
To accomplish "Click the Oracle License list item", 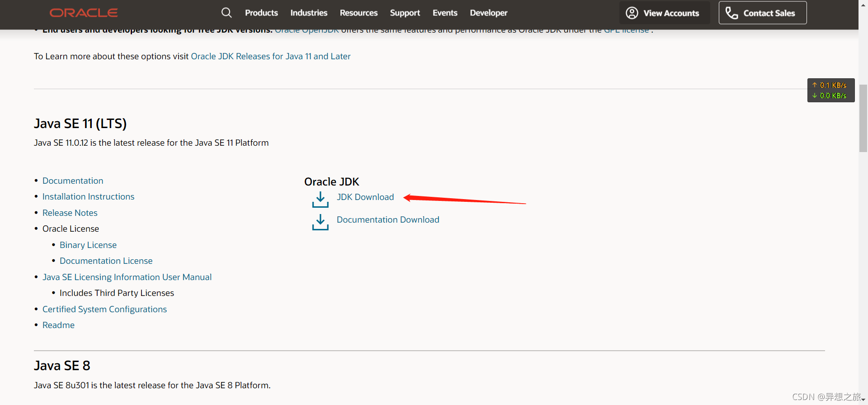I will tap(71, 229).
